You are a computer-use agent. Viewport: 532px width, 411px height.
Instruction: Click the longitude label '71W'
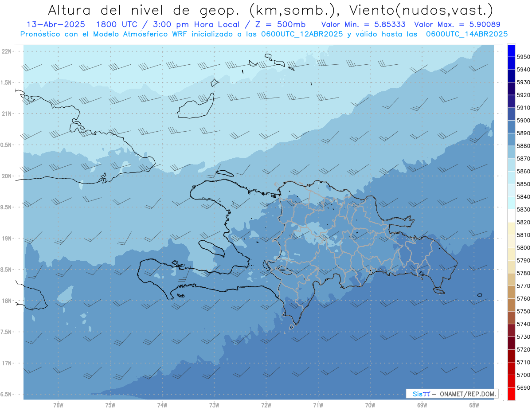[x=318, y=405]
